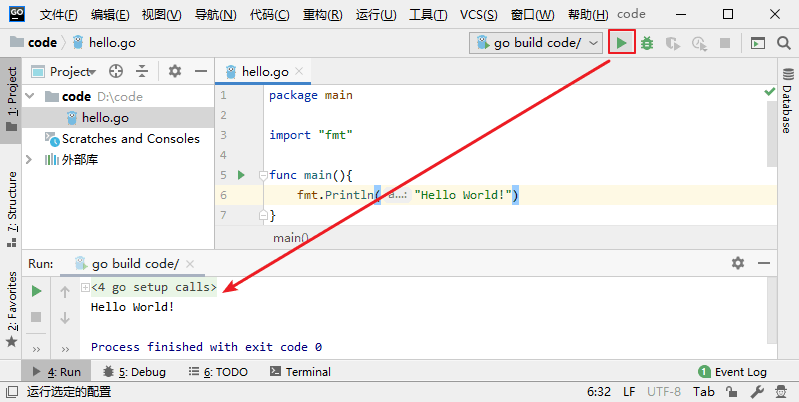
Task: Open the 帮助 menu
Action: 588,15
